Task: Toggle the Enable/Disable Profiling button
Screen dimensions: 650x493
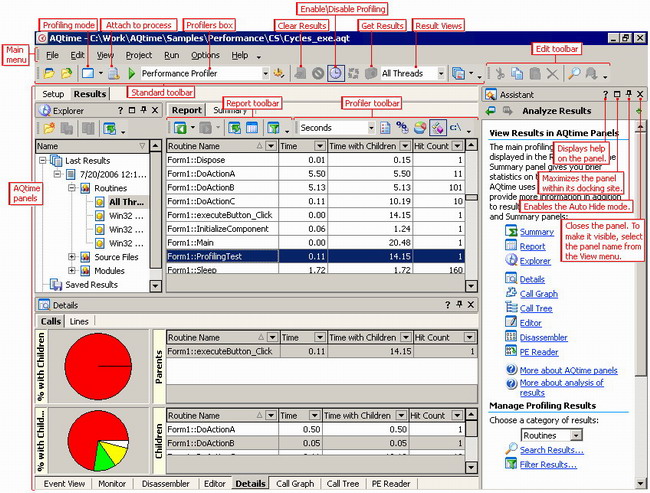Action: [336, 73]
